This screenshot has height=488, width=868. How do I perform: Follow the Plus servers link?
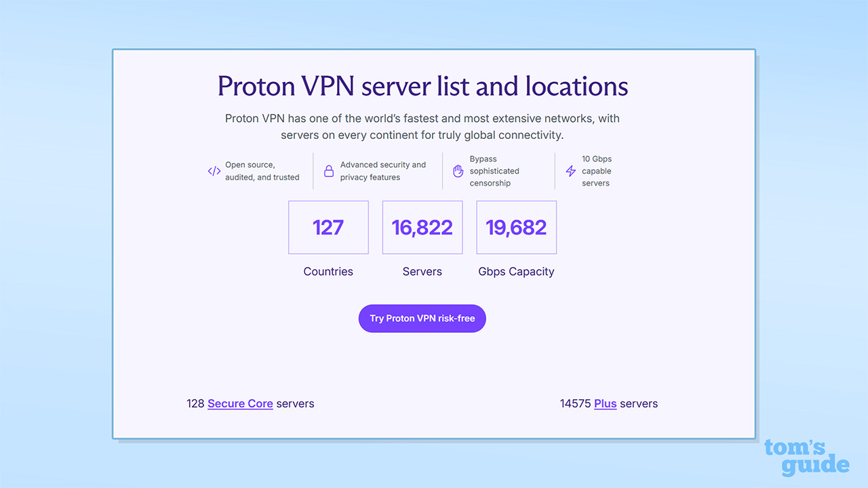605,403
